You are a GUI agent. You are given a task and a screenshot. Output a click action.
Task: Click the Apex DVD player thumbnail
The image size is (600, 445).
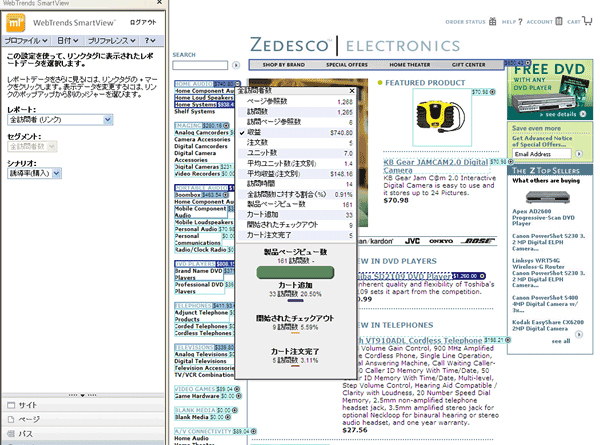click(547, 197)
